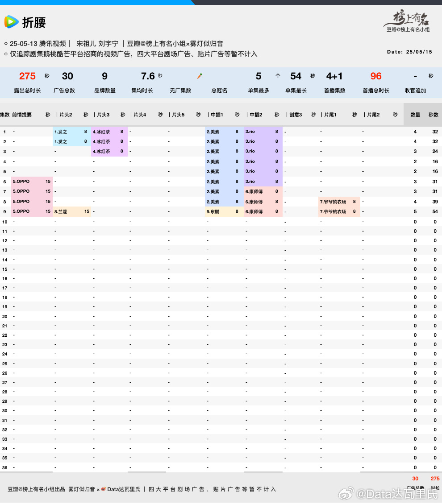Click the 39 seconds total in episode 8 row
This screenshot has height=504, width=442.
pyautogui.click(x=435, y=202)
